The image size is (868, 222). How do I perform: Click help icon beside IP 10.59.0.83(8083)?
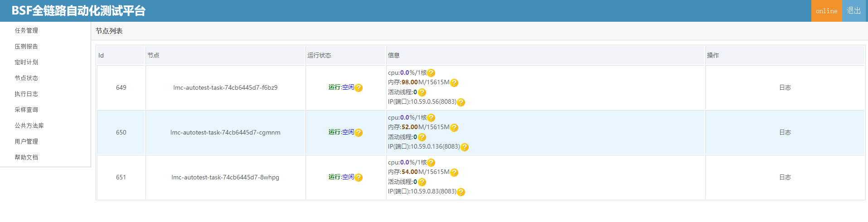(461, 192)
